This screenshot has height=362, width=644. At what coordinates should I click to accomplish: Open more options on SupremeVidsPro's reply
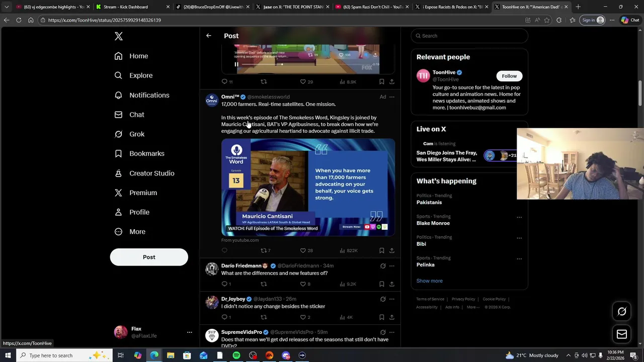pyautogui.click(x=392, y=332)
